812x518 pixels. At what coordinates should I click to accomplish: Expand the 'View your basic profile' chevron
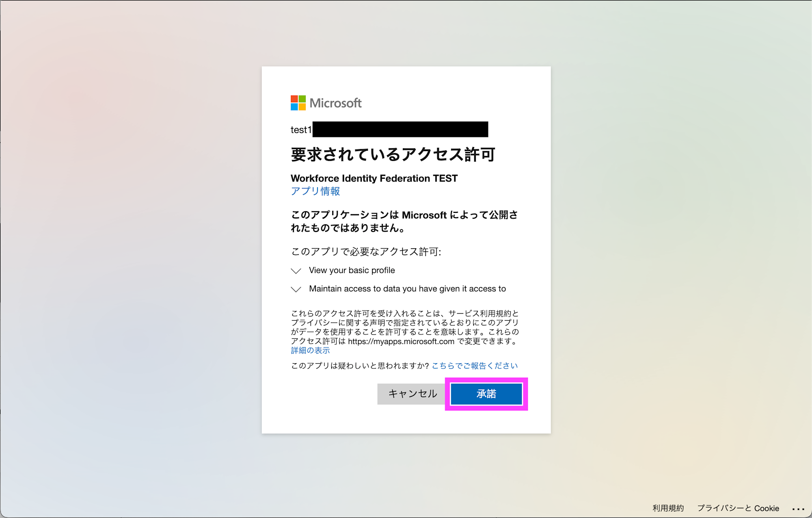(296, 271)
